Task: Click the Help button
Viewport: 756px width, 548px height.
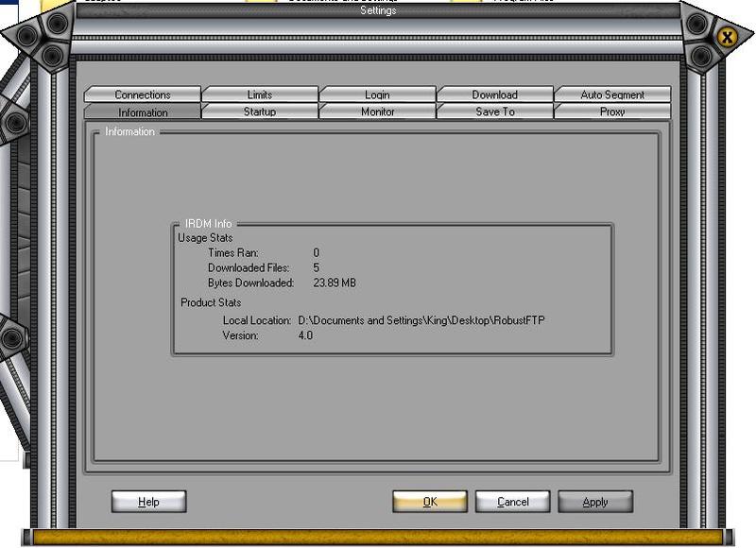Action: (148, 502)
